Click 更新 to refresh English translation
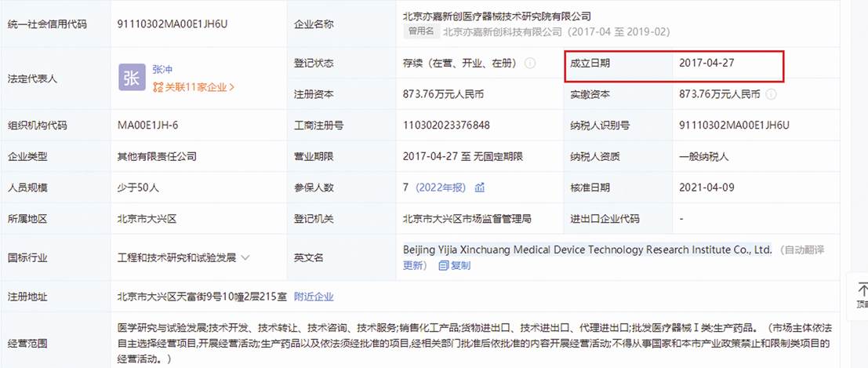 (x=414, y=265)
